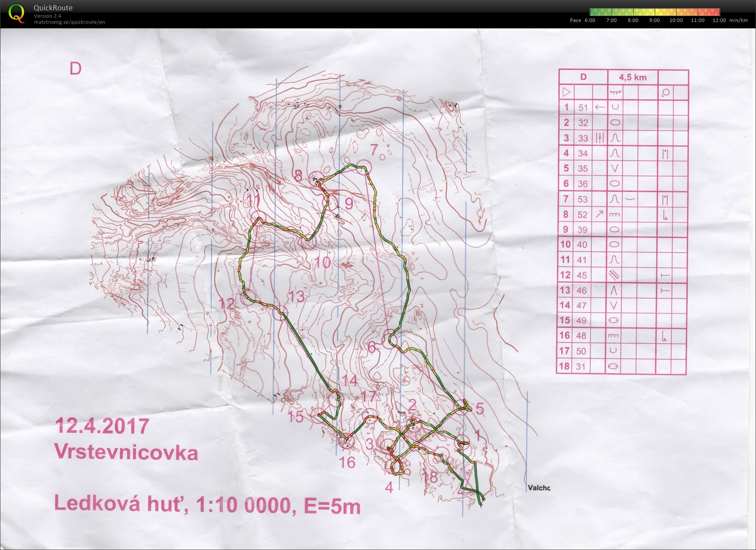The height and width of the screenshot is (550, 756).
Task: Click the 12.4.2017 date text
Action: click(102, 426)
